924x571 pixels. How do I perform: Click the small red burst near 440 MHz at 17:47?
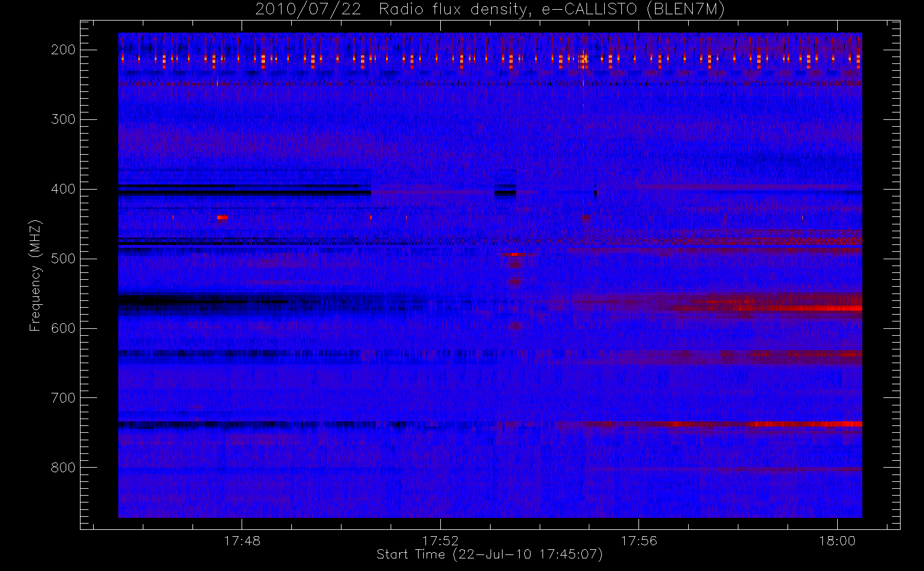[x=223, y=217]
